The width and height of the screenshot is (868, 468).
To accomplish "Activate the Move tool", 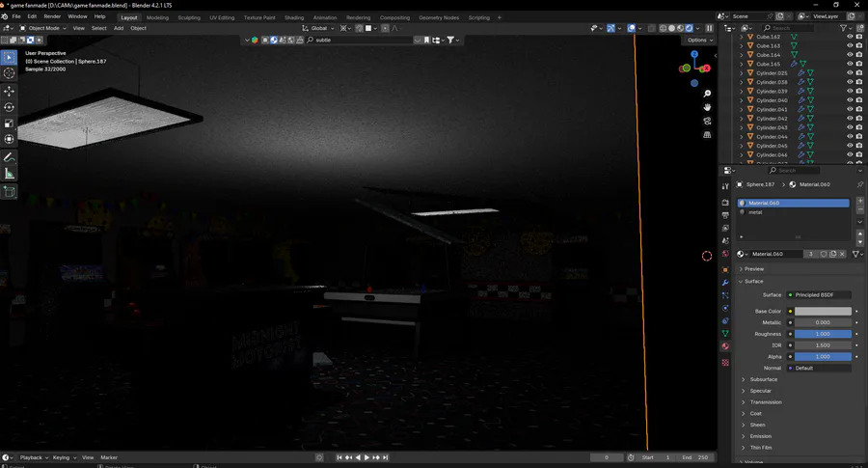I will click(x=9, y=91).
